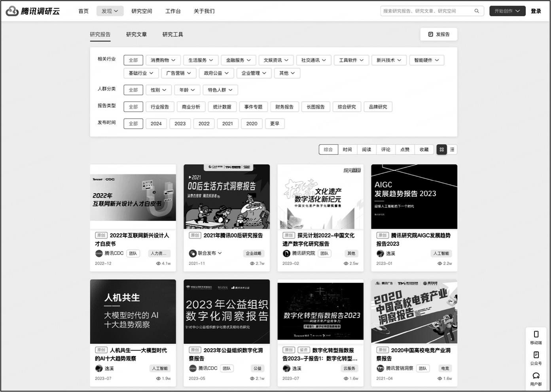Screen dimensions: 551x392
Task: Expand the 智能硬件 industry dropdown
Action: (x=426, y=60)
